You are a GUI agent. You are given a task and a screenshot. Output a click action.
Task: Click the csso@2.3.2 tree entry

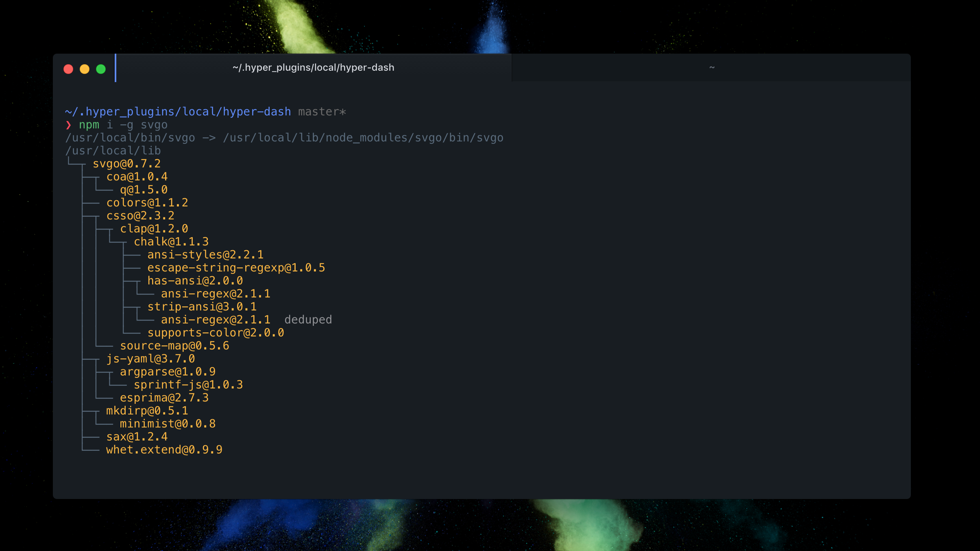(x=140, y=216)
